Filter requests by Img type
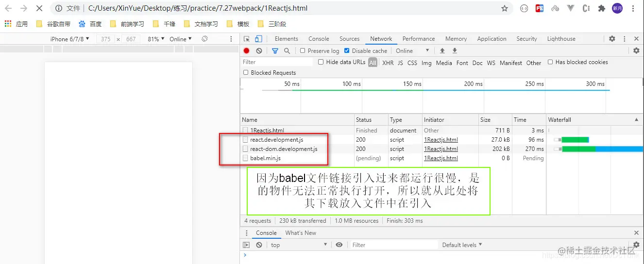This screenshot has width=644, height=264. [426, 63]
